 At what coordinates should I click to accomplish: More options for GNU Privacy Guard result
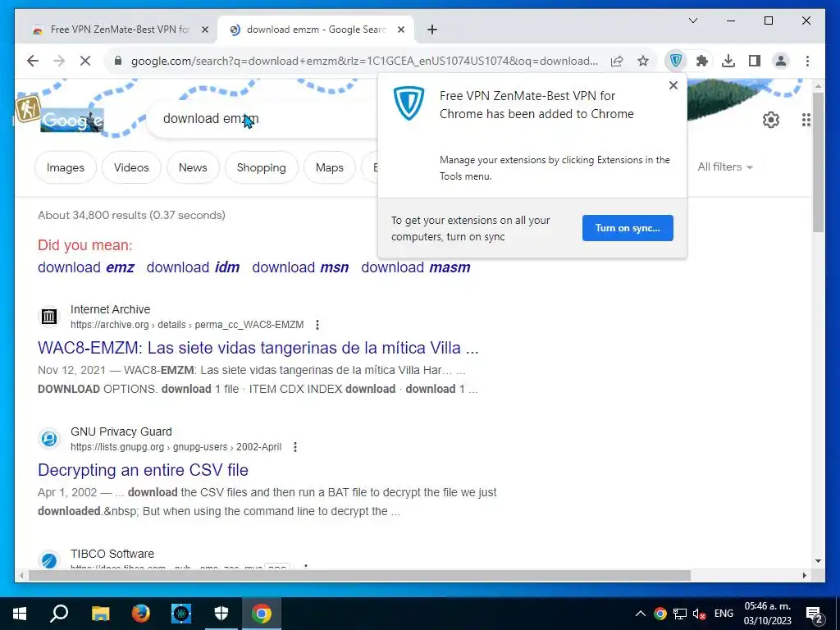(295, 447)
